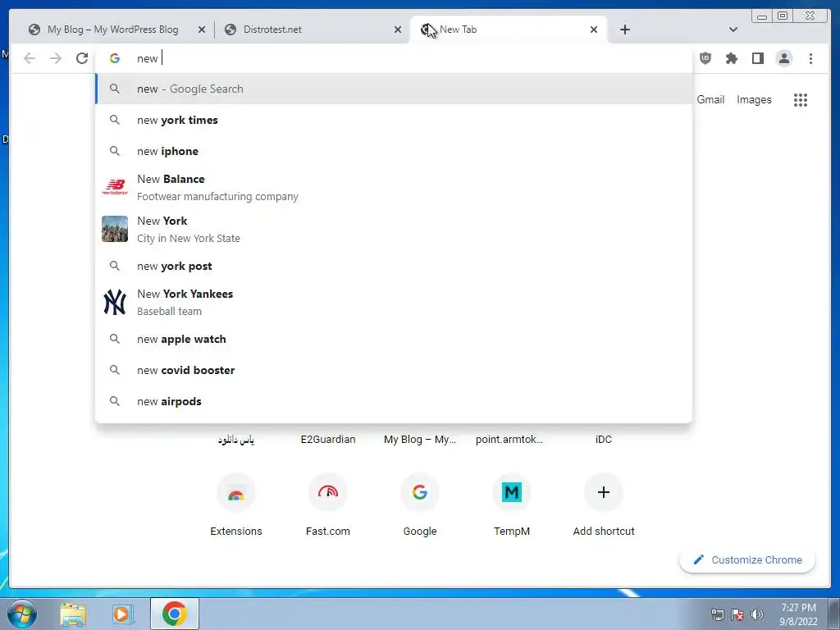Open the iDC shortcut label
Viewport: 840px width, 630px height.
click(603, 440)
